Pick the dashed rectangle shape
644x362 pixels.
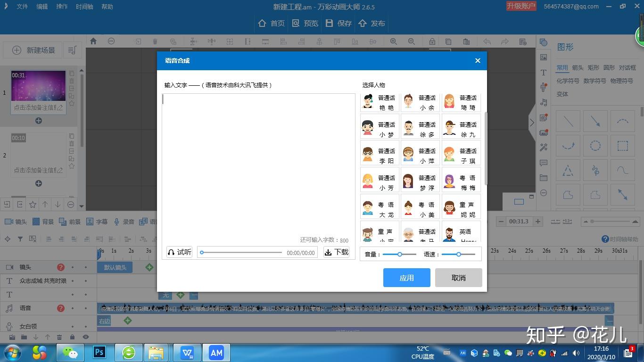point(623,146)
